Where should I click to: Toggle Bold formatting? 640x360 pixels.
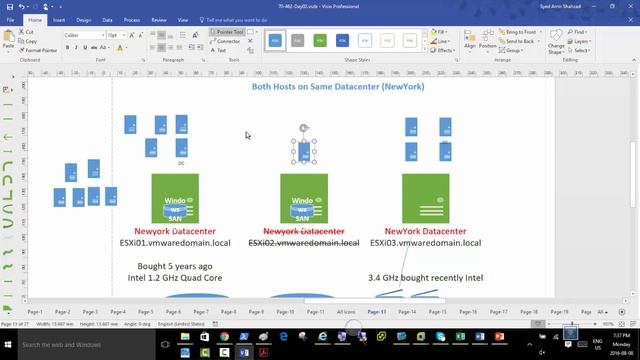click(67, 48)
